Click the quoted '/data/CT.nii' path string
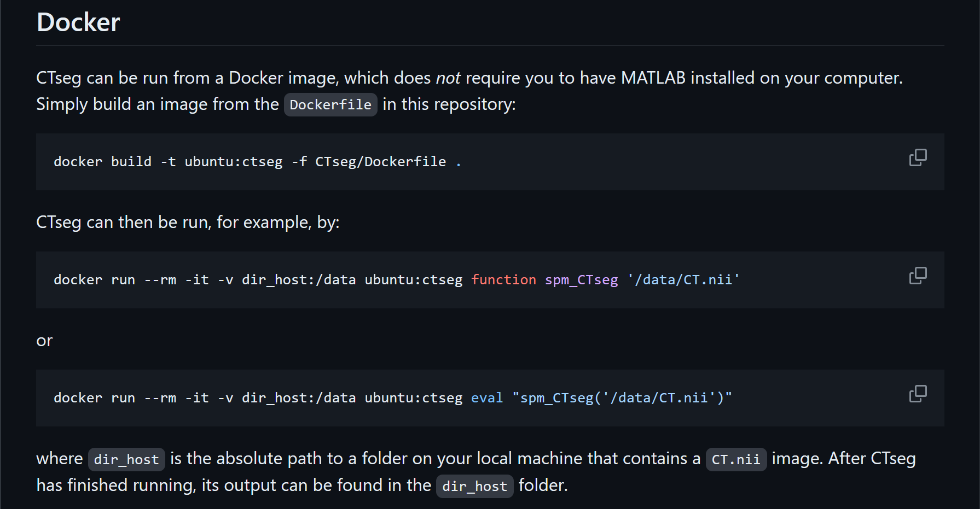 683,280
